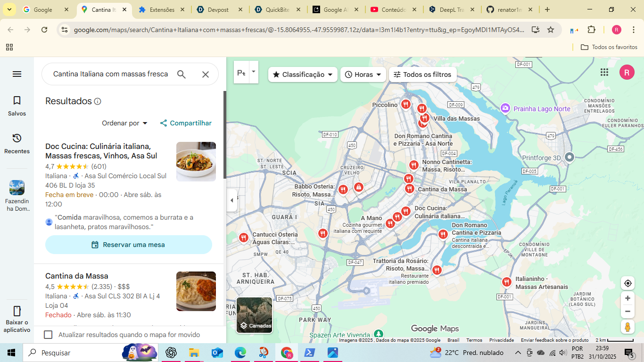Open the Google Maps hamburger menu
Screen dimensions: 644x362
point(17,74)
